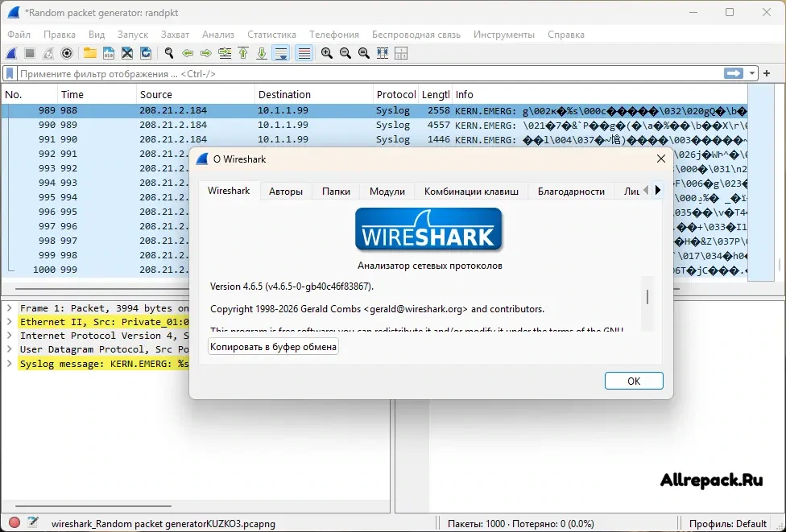Screen dimensions: 786x532
Task: Sort packets by the Protocol column
Action: pos(396,95)
